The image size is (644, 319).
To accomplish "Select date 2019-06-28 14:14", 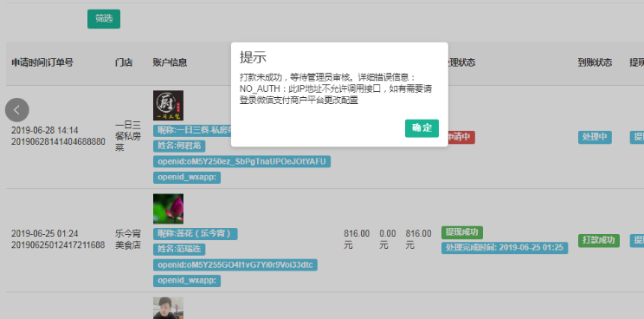I will [x=45, y=130].
